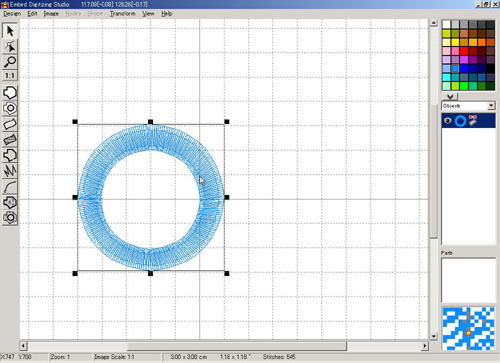This screenshot has width=500, height=363.
Task: Select the arrow selection tool
Action: coord(10,31)
